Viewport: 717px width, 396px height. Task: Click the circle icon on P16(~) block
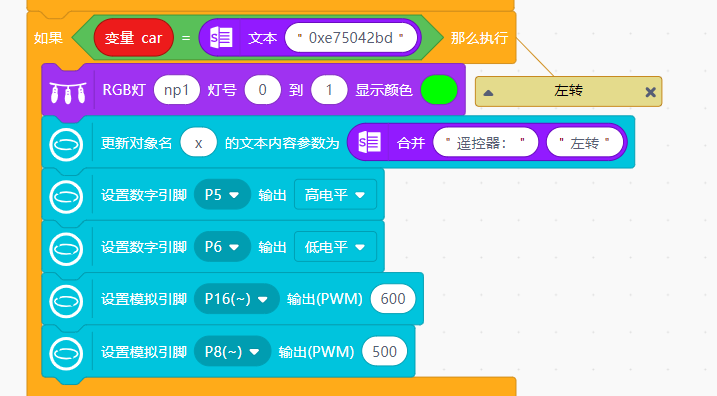(66, 301)
